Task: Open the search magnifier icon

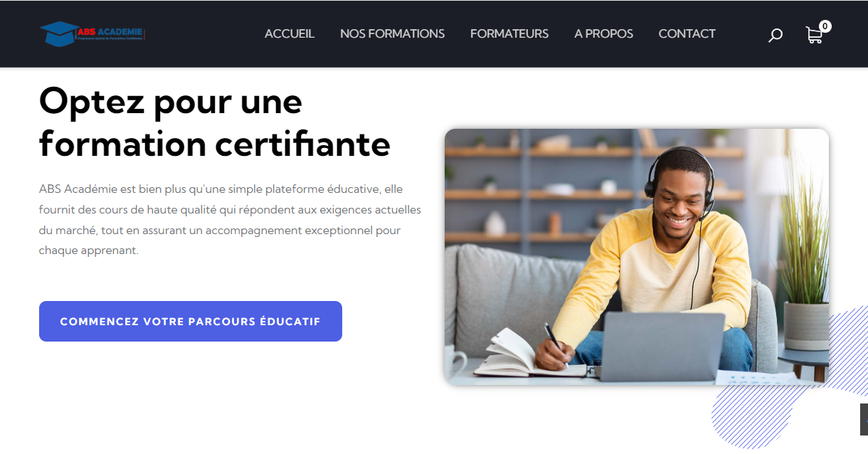Action: coord(776,35)
